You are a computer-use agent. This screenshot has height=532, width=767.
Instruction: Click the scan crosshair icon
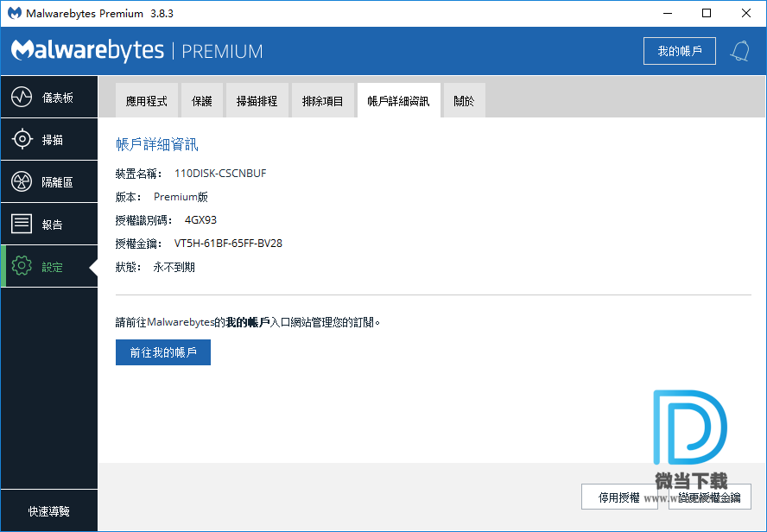tap(22, 140)
